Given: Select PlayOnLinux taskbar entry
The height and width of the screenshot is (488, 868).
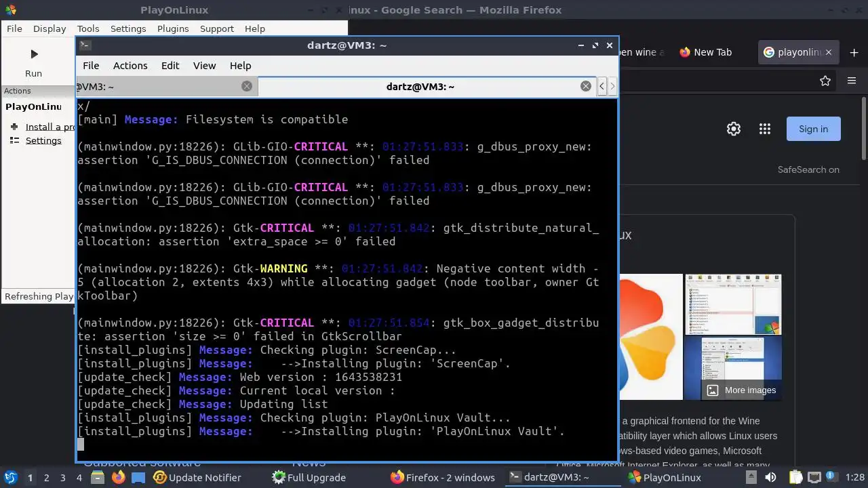Looking at the screenshot, I should point(665,477).
